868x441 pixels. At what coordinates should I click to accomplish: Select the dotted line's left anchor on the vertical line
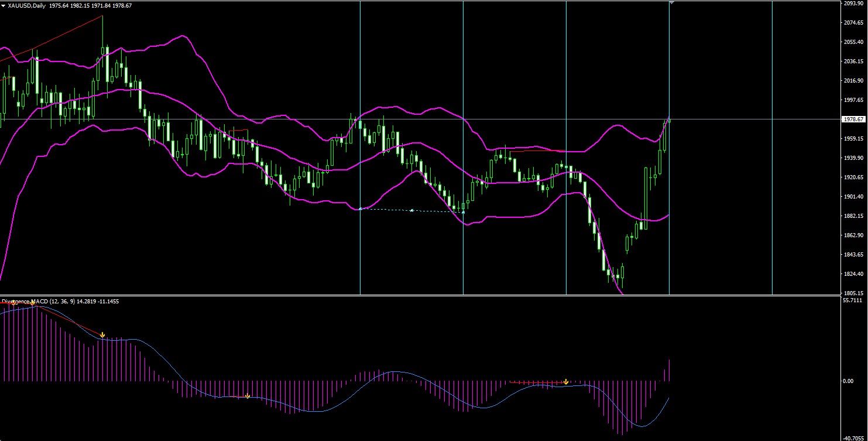tap(360, 208)
